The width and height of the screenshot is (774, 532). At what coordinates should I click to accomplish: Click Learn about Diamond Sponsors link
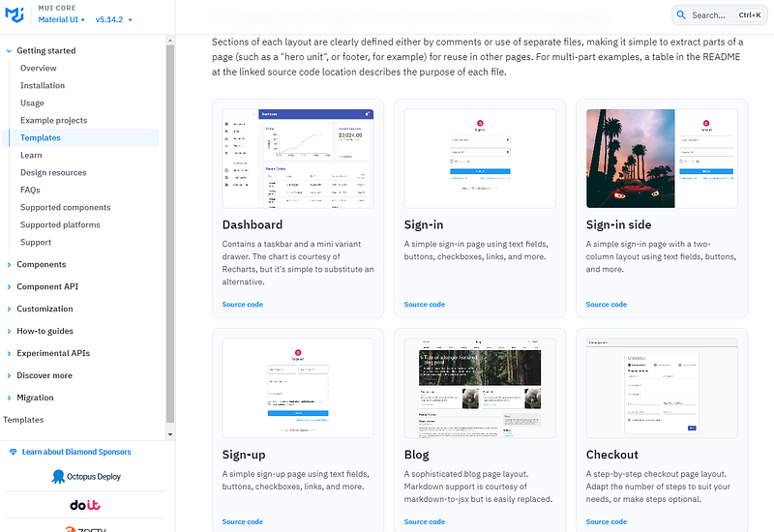pos(76,452)
